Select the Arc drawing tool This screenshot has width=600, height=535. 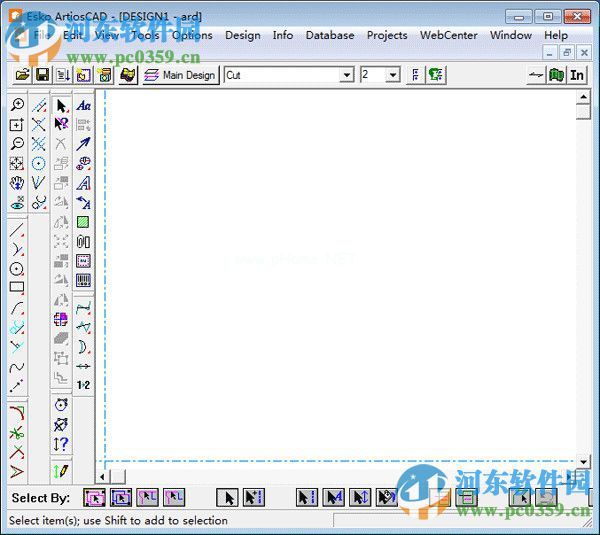pyautogui.click(x=16, y=308)
